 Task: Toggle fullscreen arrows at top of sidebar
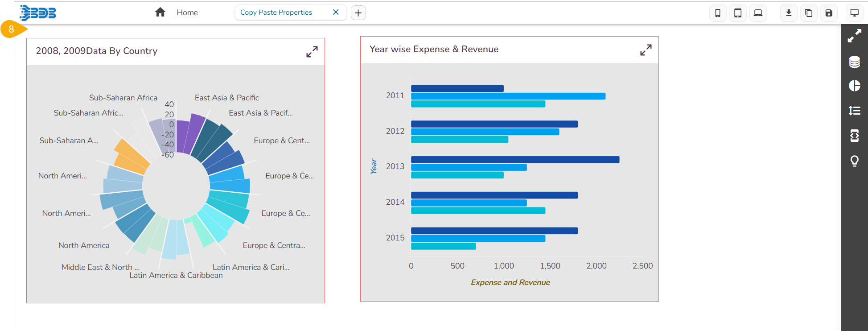coord(854,36)
